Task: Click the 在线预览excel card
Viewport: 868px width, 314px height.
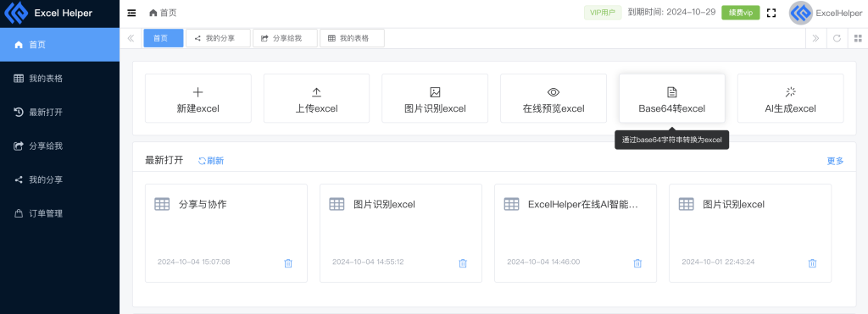Action: pos(554,98)
